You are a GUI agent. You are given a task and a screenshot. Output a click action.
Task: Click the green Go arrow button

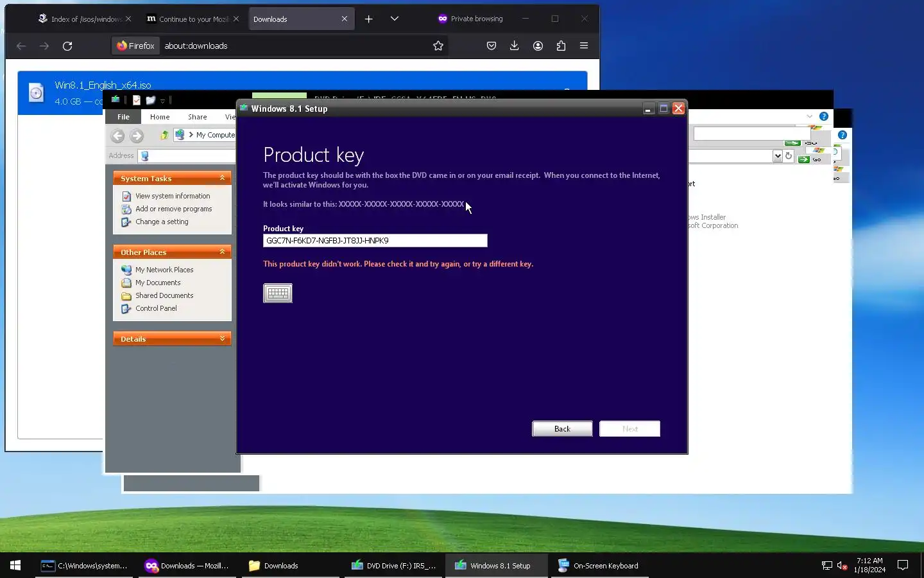[803, 159]
